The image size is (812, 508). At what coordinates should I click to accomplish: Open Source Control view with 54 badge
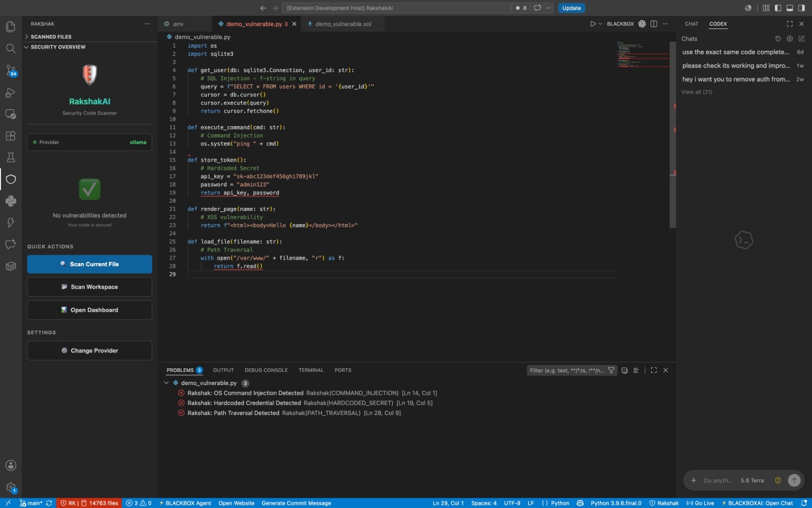[11, 71]
